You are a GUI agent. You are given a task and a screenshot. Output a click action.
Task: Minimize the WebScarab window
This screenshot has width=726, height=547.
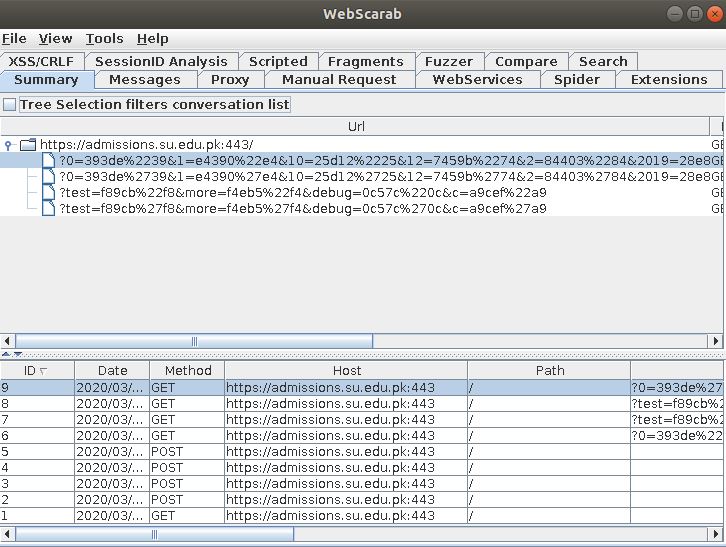pyautogui.click(x=675, y=14)
